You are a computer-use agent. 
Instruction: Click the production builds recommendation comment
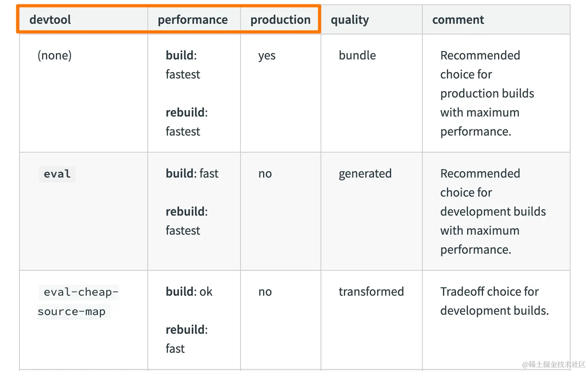(487, 93)
